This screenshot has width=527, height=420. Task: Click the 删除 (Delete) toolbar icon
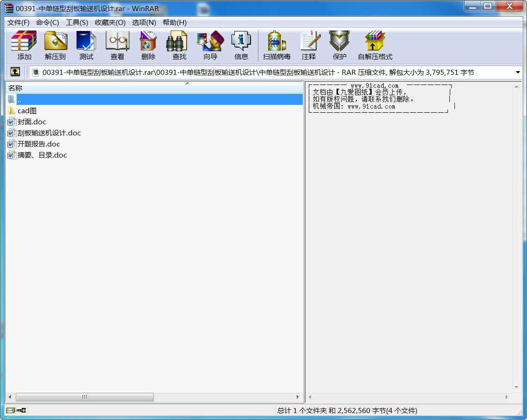(x=148, y=45)
